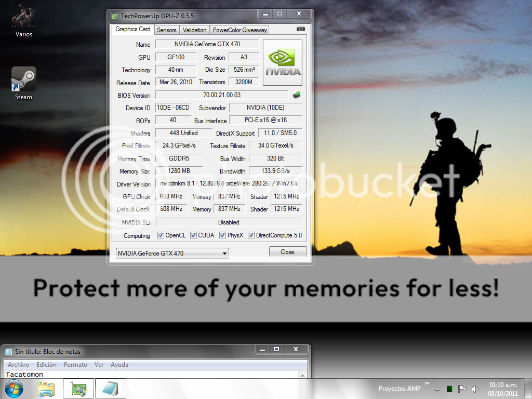532x399 pixels.
Task: Click the Proyectos AMP taskbar toolbar
Action: 400,389
